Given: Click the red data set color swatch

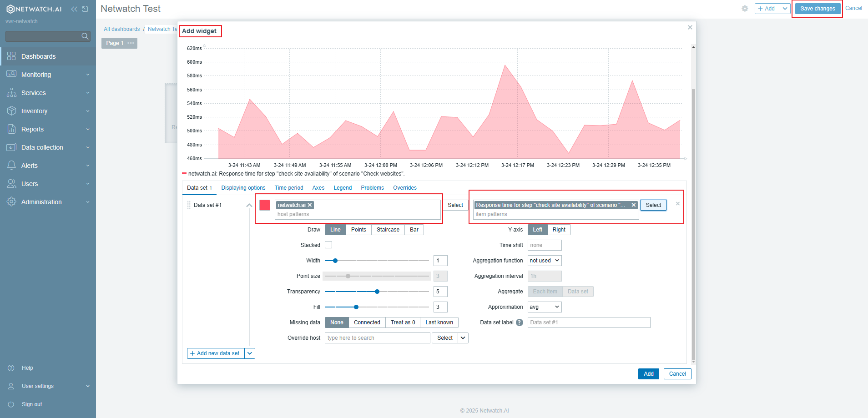Looking at the screenshot, I should point(264,205).
